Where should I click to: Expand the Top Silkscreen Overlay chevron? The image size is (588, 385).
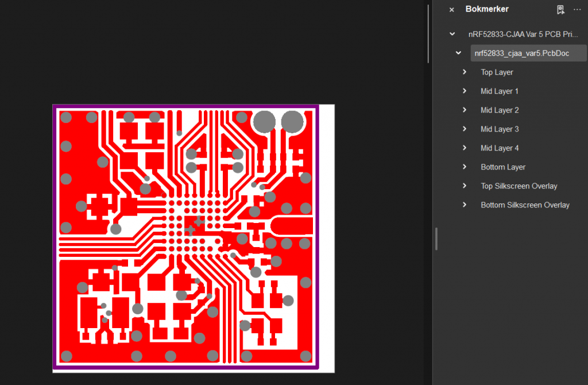[x=465, y=186]
